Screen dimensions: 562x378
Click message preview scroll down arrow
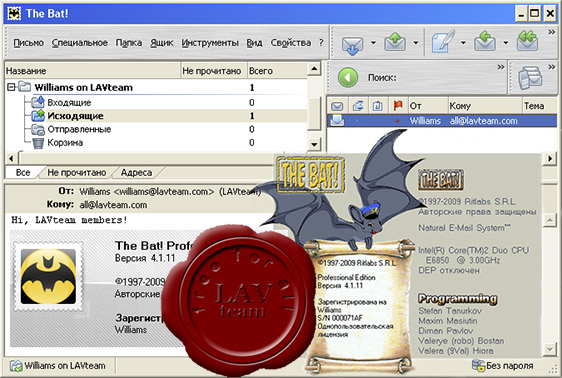tap(549, 349)
